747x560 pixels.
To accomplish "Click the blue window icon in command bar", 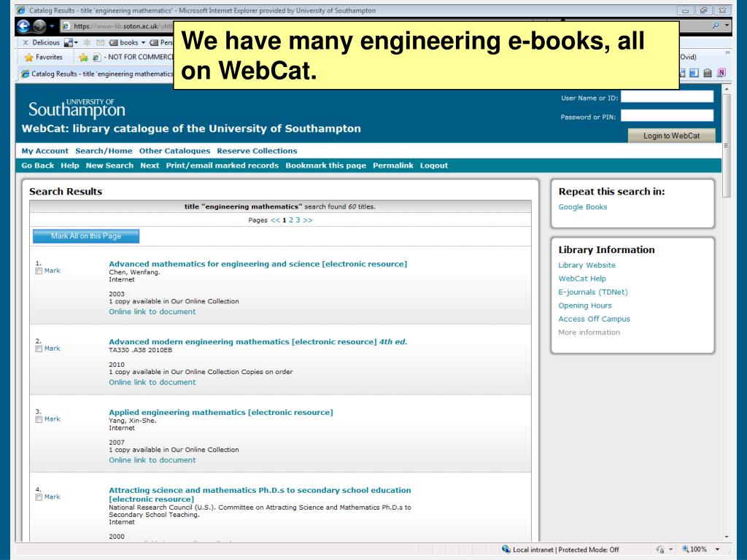I will click(x=694, y=73).
